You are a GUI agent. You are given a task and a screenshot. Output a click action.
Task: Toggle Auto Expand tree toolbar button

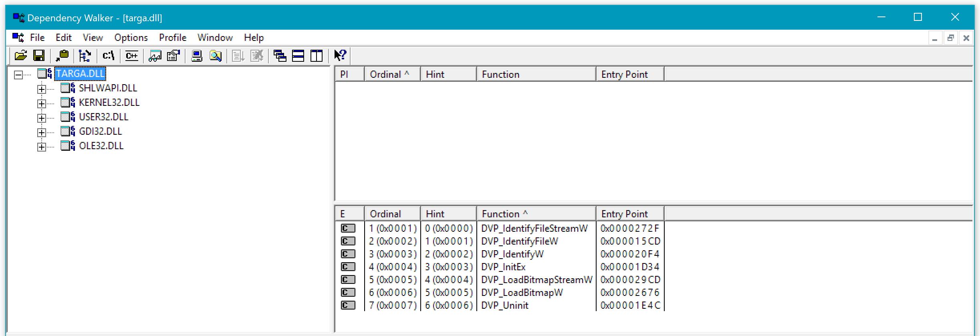click(85, 55)
